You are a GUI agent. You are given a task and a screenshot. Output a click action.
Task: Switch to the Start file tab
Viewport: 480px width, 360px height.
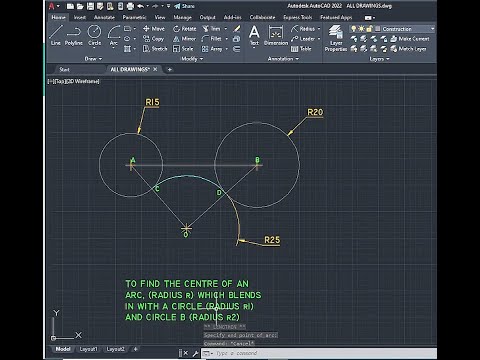pos(64,69)
